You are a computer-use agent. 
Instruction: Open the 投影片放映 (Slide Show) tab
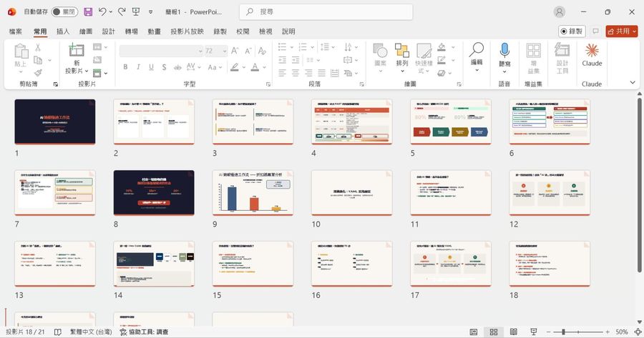(187, 31)
